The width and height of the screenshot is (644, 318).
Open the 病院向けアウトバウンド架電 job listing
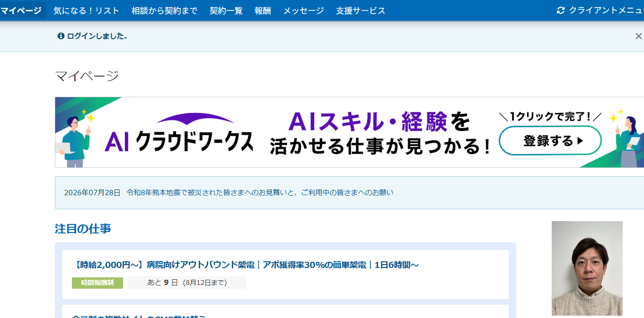245,265
